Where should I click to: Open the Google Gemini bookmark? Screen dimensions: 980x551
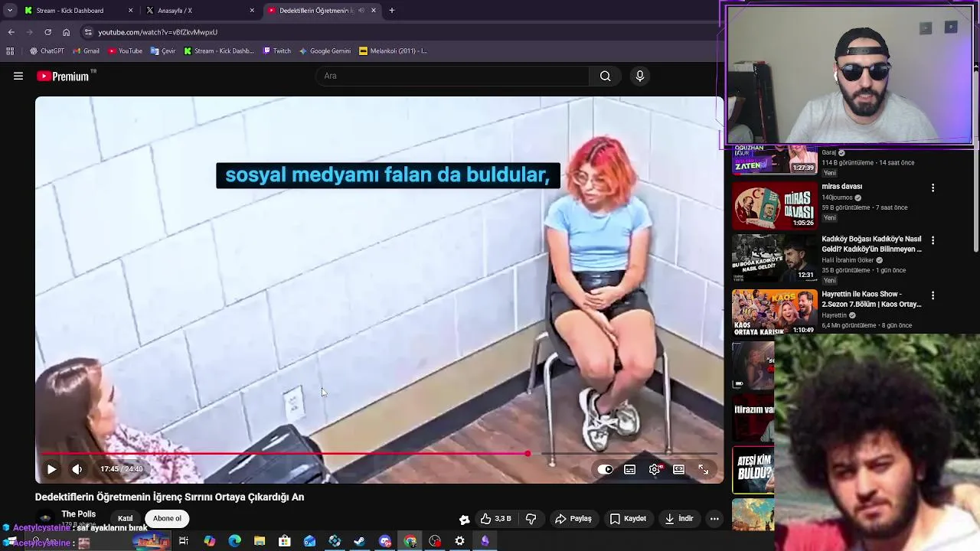click(325, 51)
